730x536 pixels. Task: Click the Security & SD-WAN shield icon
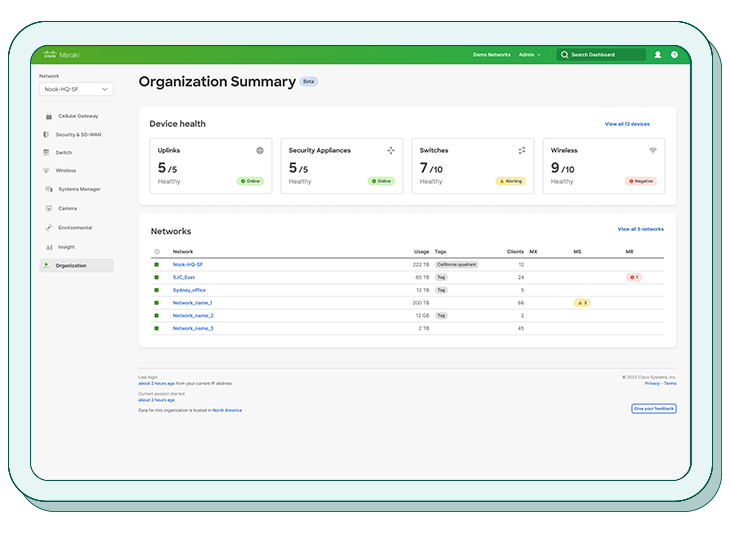click(x=46, y=135)
